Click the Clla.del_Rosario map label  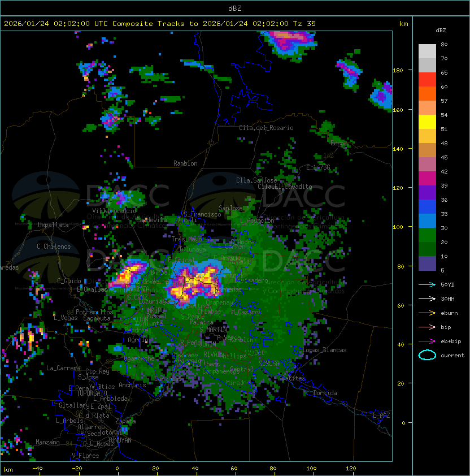pyautogui.click(x=266, y=128)
